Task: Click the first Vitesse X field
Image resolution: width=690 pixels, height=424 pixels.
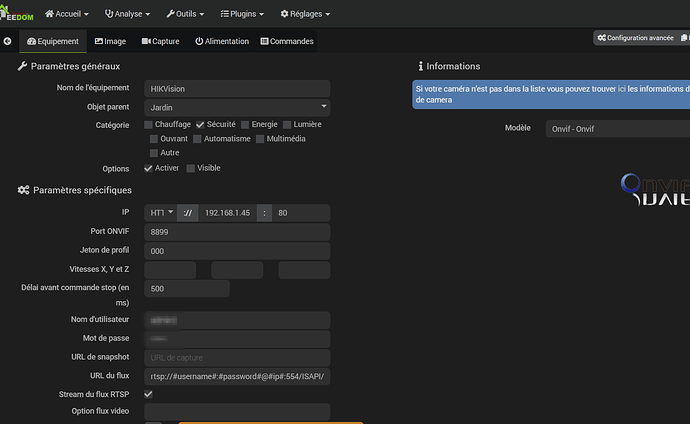Action: (x=170, y=270)
